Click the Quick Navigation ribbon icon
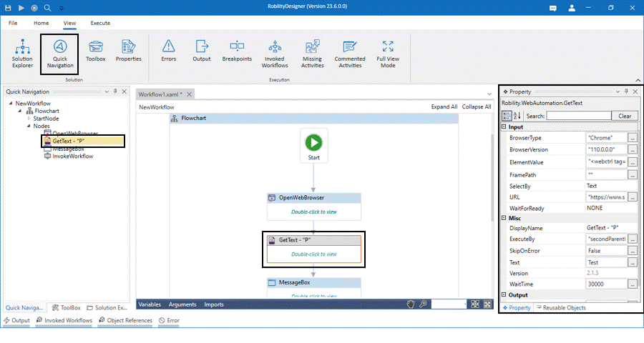This screenshot has width=644, height=343. [60, 54]
